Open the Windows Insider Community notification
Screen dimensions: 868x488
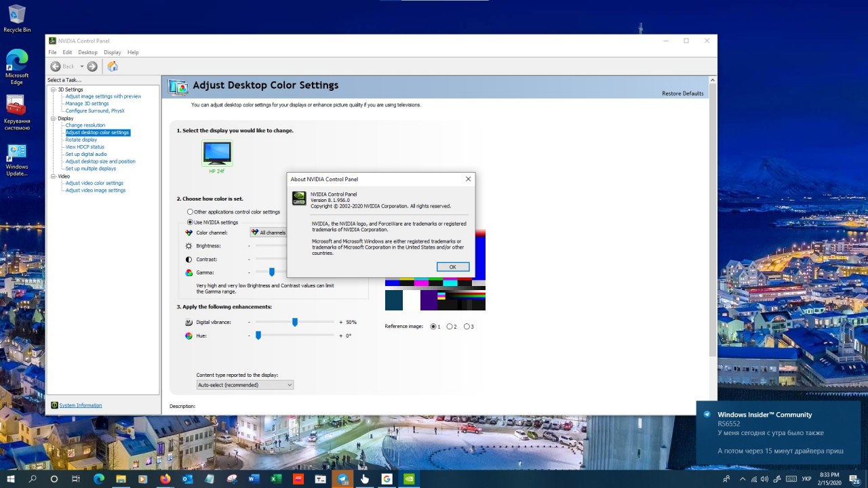(x=780, y=432)
